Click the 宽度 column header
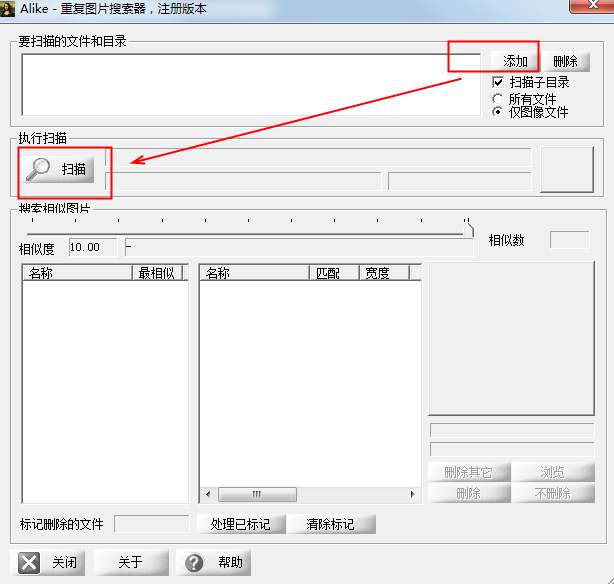The image size is (614, 584). 384,273
